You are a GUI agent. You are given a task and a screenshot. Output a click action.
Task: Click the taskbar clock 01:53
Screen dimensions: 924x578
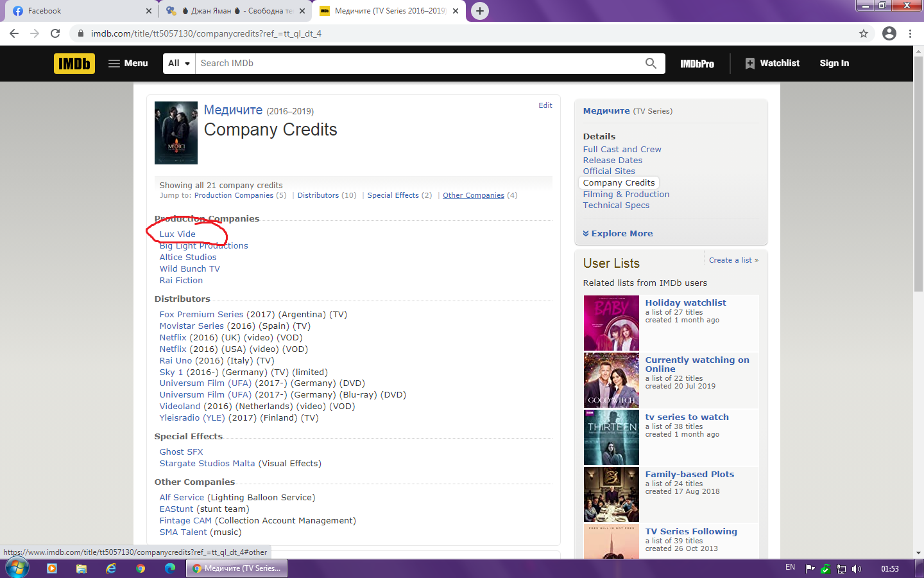click(x=889, y=568)
